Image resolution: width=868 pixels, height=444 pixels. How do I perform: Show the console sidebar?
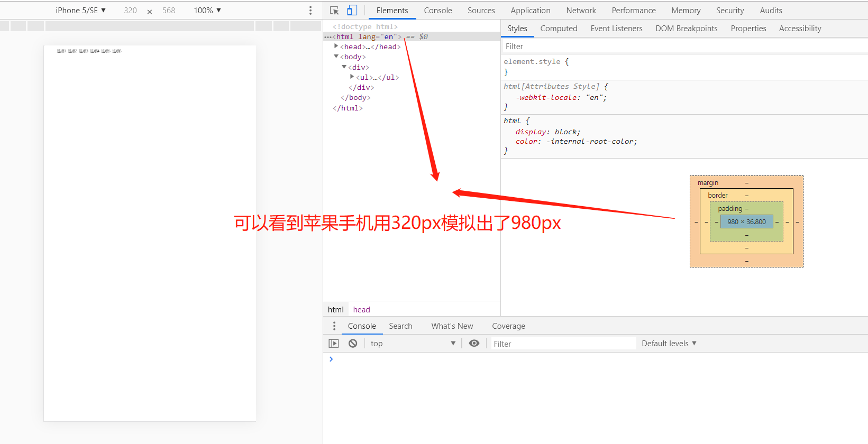click(x=334, y=344)
